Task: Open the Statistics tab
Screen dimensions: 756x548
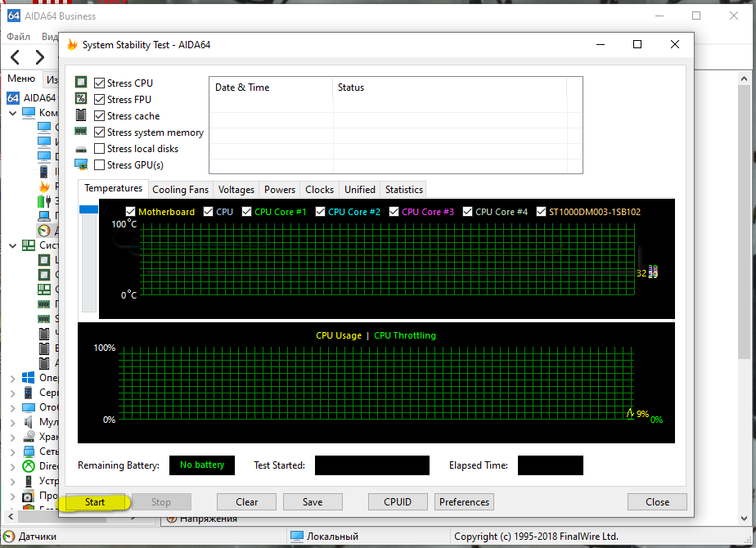Action: (403, 190)
